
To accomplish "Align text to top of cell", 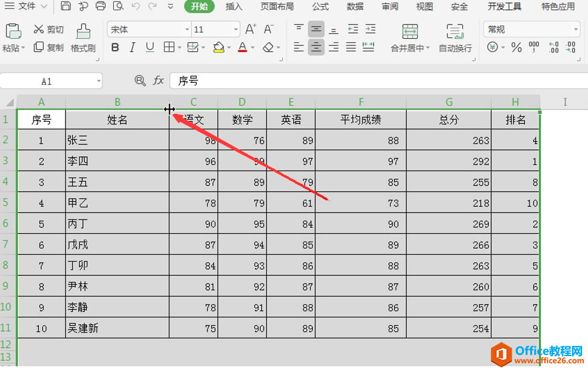I will [299, 29].
